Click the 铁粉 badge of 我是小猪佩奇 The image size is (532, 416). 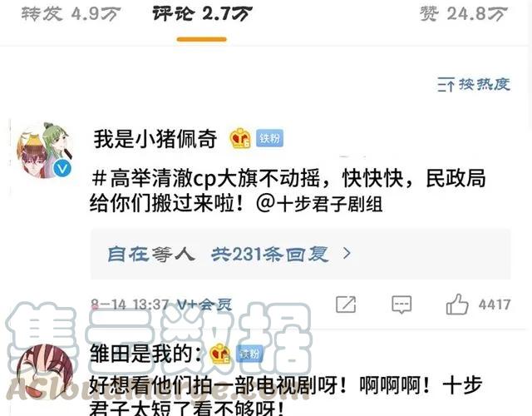click(x=269, y=138)
